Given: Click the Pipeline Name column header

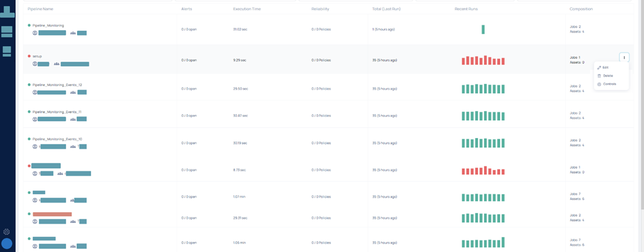Looking at the screenshot, I should [40, 9].
